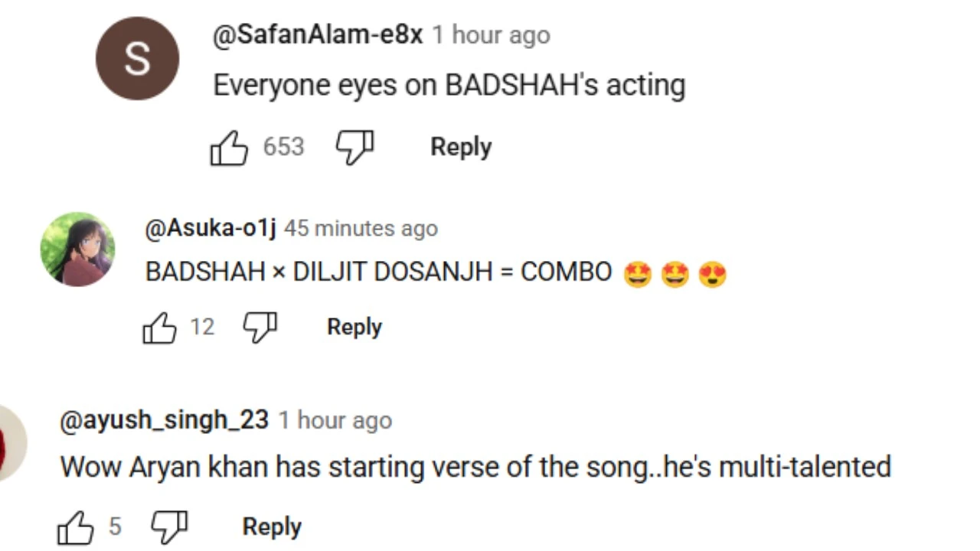This screenshot has width=980, height=551.
Task: Dislike the comment by @Asuka-o1j
Action: click(x=260, y=328)
